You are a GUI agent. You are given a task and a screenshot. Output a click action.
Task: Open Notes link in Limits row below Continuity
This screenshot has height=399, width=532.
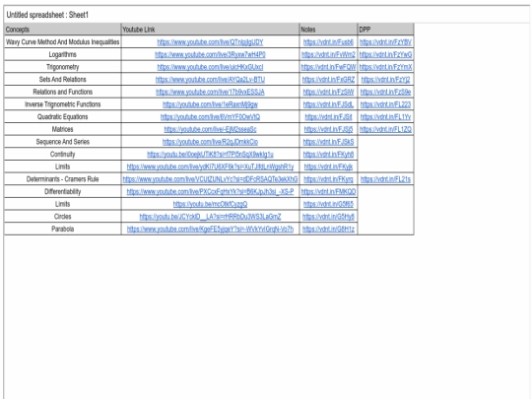point(328,166)
